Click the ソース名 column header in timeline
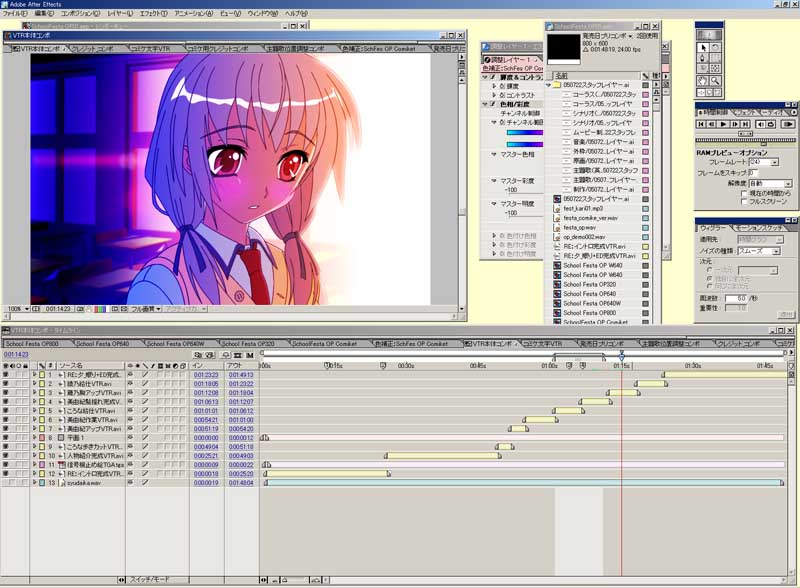800x588 pixels. coord(90,365)
